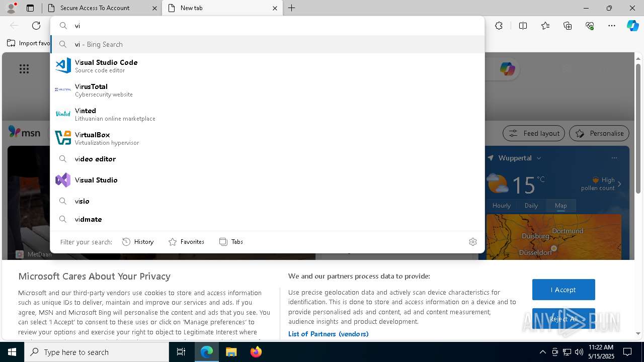The image size is (644, 362).
Task: Open the tab actions menu icon
Action: point(30,8)
